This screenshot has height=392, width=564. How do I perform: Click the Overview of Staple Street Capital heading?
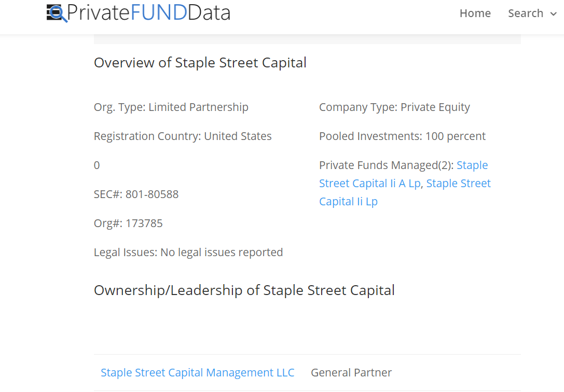(200, 63)
